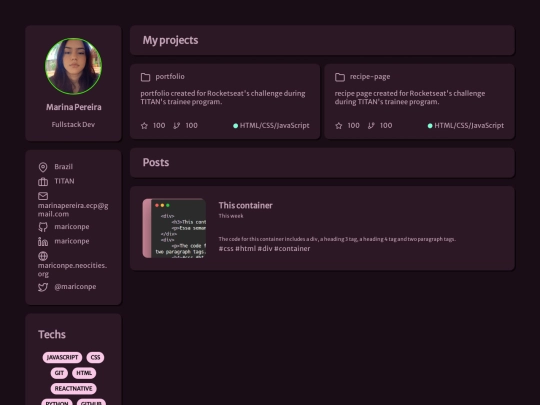Viewport: 540px width, 405px height.
Task: Click the Posts section heading
Action: 156,162
